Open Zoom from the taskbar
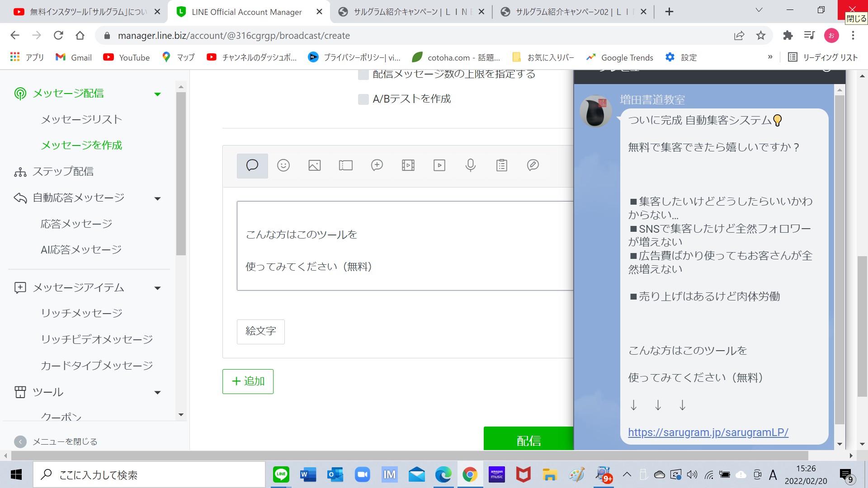This screenshot has width=868, height=488. pyautogui.click(x=362, y=474)
